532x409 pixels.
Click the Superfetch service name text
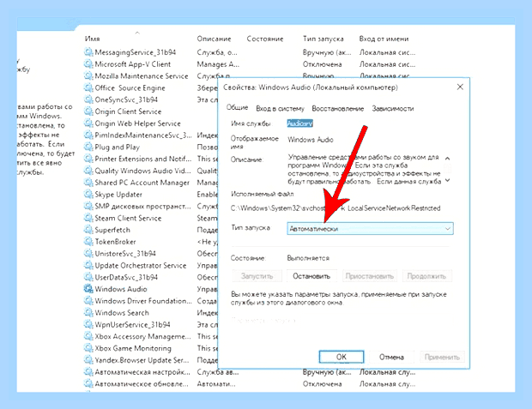click(112, 230)
